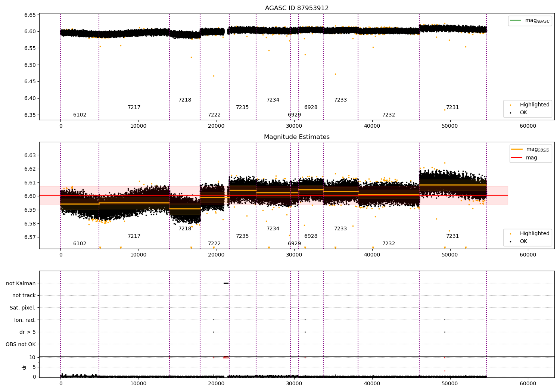The image size is (560, 392).
Task: Click obsid label 6928 in the AGASC plot
Action: point(311,108)
